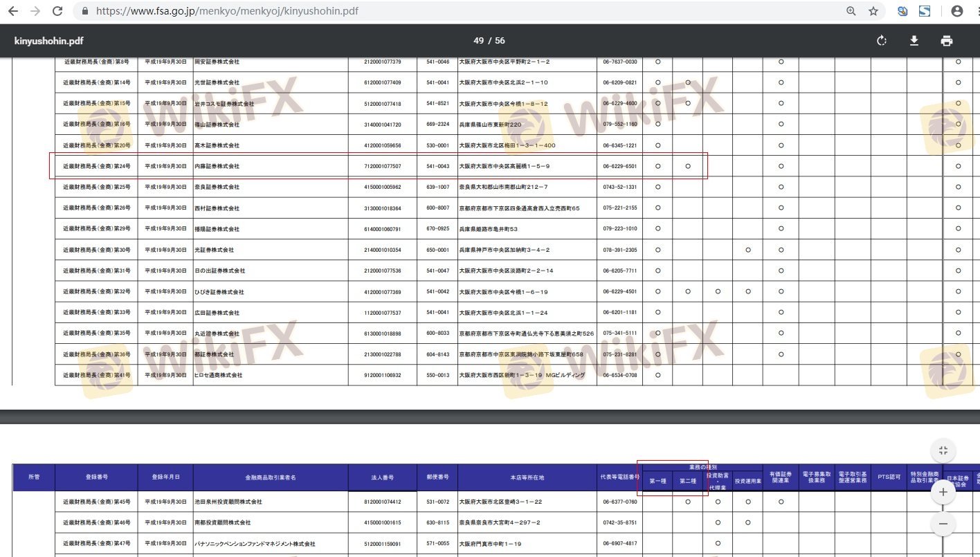Reload the current page
The image size is (980, 557).
click(x=57, y=11)
